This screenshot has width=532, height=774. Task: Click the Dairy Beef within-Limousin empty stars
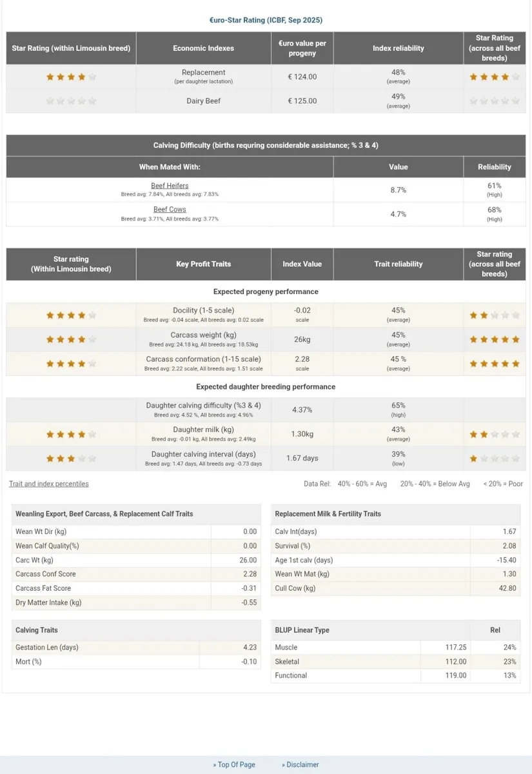click(71, 101)
